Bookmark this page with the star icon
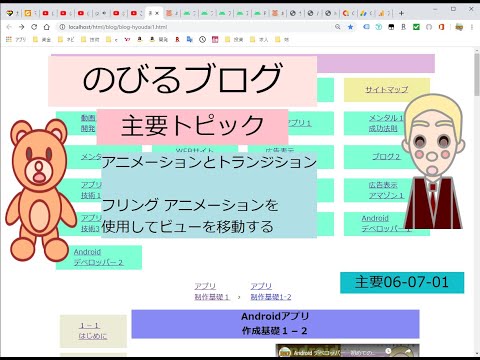Image resolution: width=480 pixels, height=360 pixels. pos(350,27)
